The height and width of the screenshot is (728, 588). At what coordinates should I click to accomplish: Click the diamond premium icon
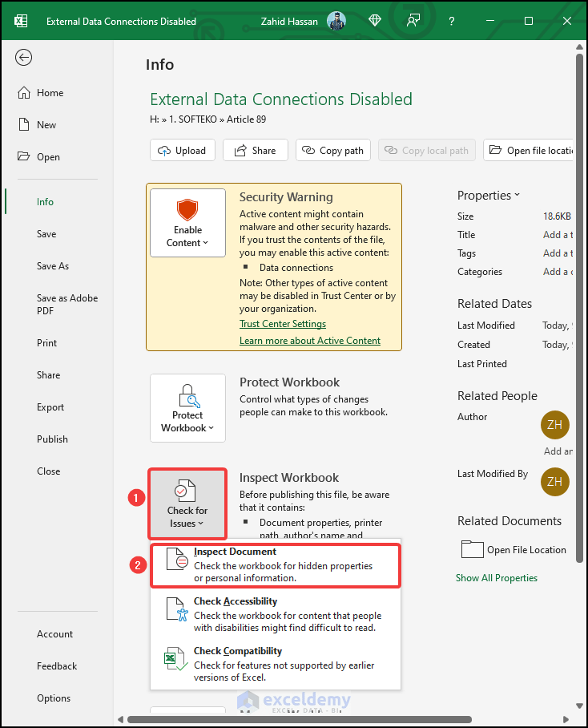(x=375, y=21)
